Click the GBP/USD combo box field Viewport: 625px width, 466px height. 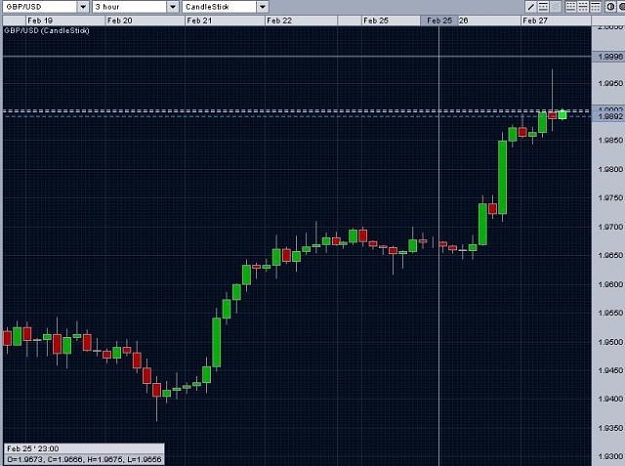(40, 7)
